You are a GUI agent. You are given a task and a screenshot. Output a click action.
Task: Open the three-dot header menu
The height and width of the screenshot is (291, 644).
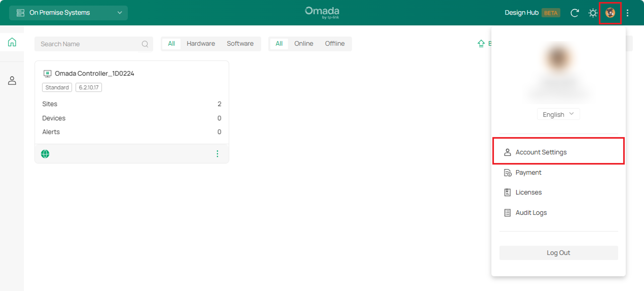click(x=627, y=13)
